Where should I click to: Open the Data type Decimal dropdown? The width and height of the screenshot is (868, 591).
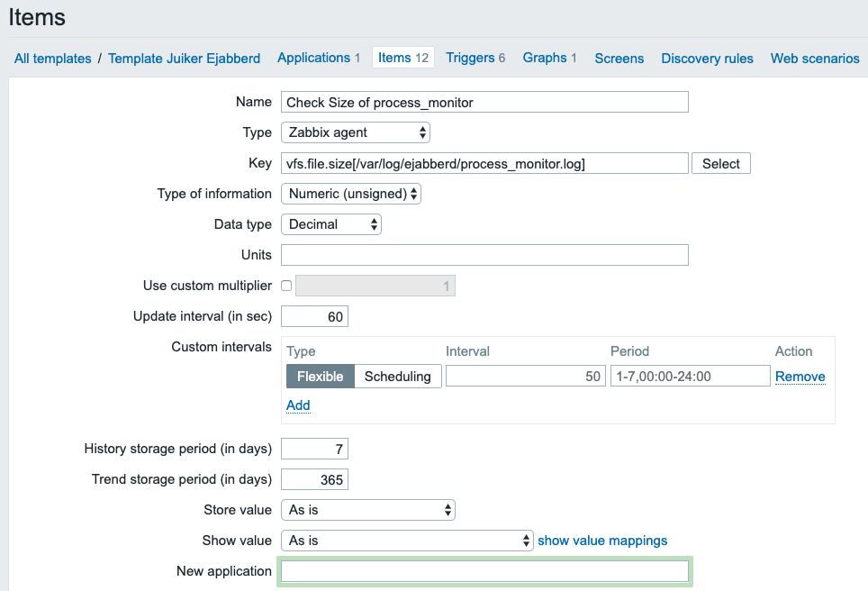coord(331,224)
